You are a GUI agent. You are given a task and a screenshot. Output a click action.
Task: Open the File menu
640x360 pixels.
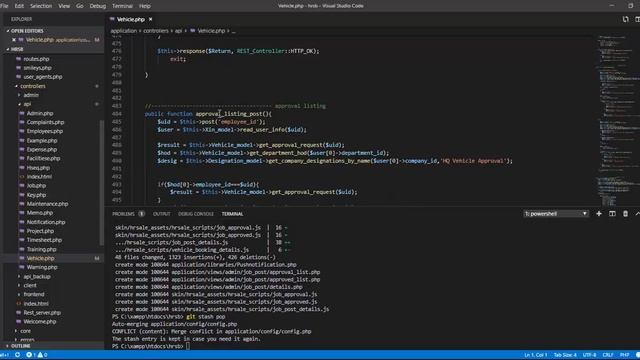pos(4,6)
